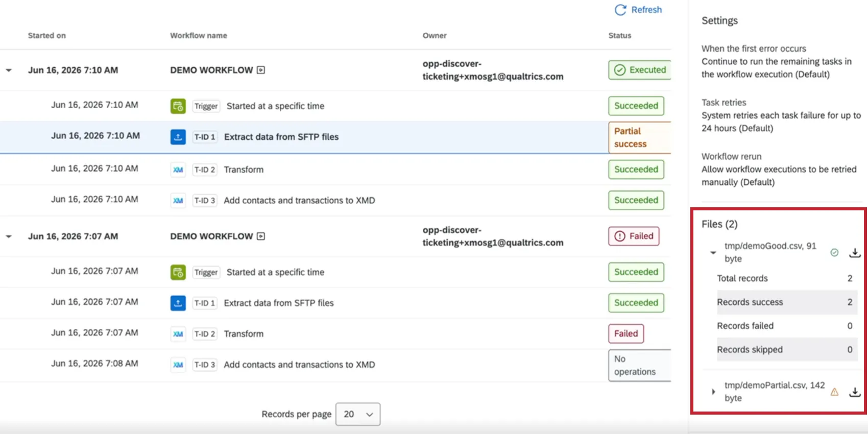Click the Owner column header
868x434 pixels.
[x=435, y=35]
